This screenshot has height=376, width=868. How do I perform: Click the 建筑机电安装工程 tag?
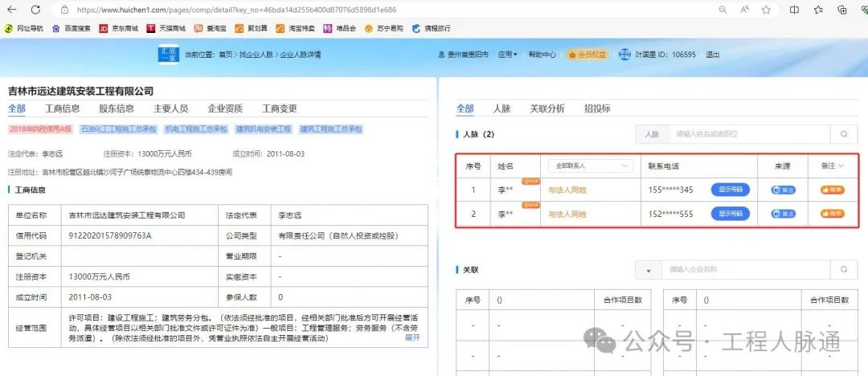[x=264, y=129]
